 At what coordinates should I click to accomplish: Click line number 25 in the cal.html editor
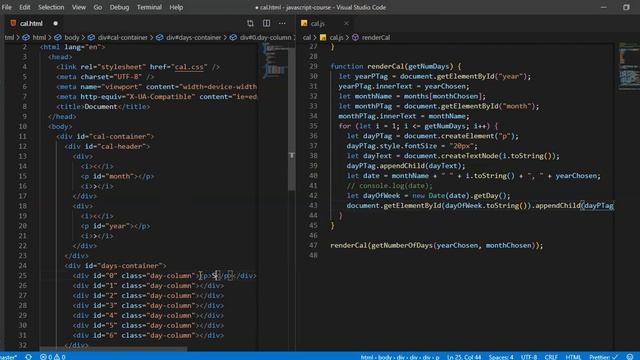point(22,276)
